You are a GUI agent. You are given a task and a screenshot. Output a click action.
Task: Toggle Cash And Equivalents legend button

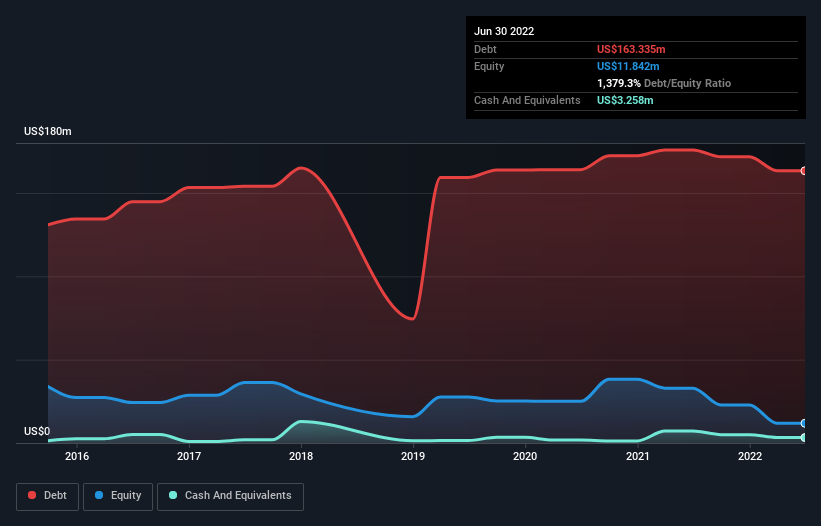coord(230,496)
